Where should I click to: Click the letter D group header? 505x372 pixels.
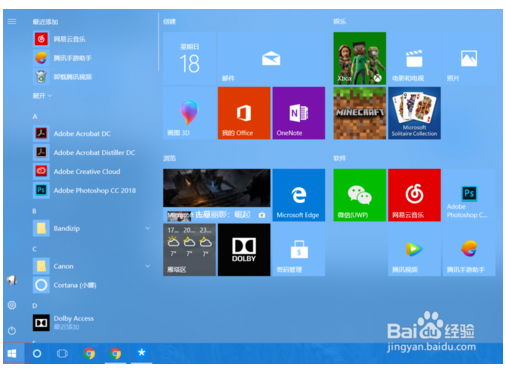click(x=35, y=306)
